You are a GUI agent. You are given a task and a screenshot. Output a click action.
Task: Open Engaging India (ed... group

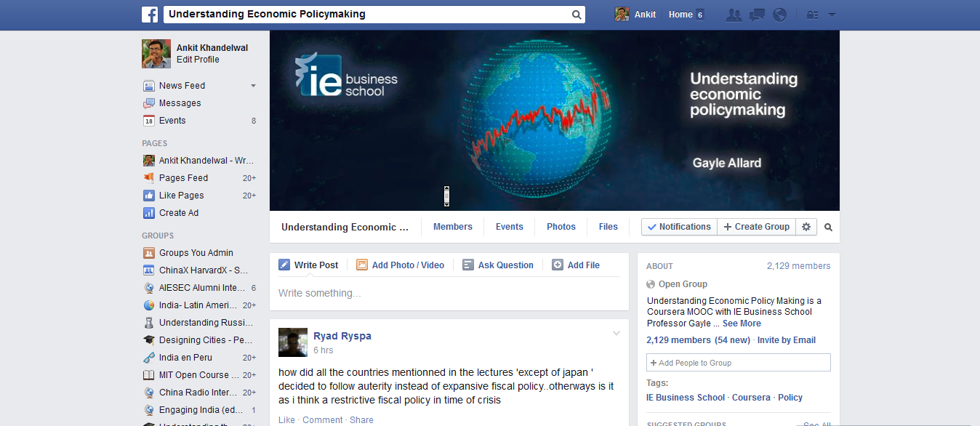199,410
